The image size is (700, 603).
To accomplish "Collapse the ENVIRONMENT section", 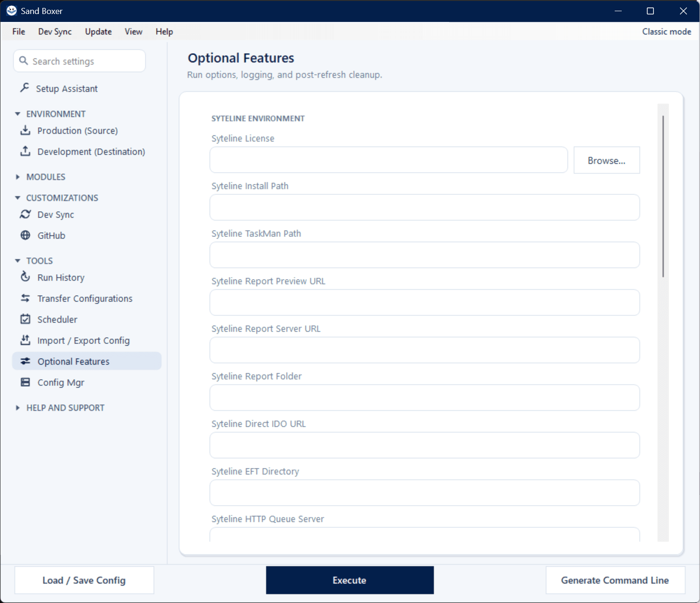I will [x=18, y=114].
